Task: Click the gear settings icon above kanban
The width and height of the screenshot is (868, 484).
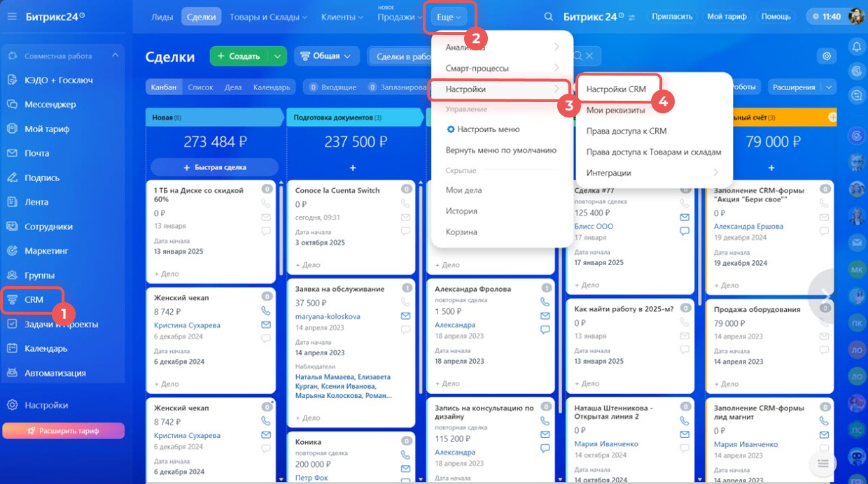Action: [827, 56]
